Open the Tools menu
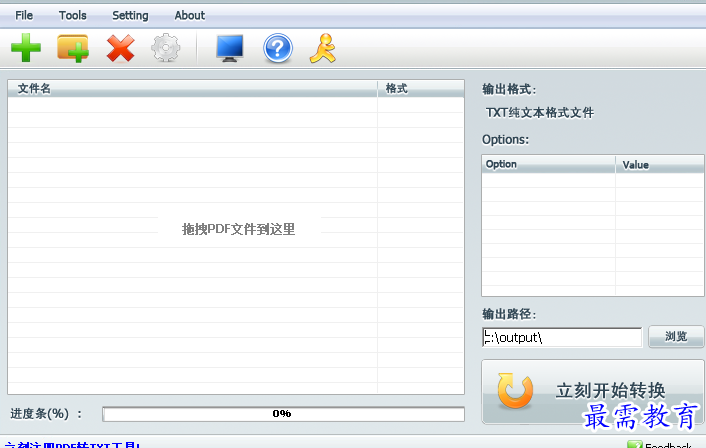The width and height of the screenshot is (706, 448). [x=72, y=15]
